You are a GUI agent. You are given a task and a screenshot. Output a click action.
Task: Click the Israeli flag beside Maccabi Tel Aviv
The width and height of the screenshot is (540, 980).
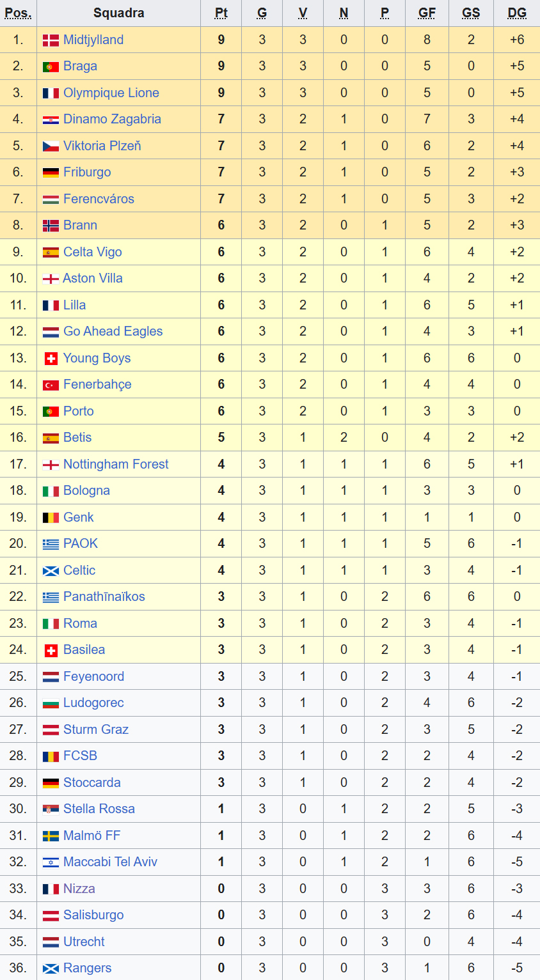(51, 862)
